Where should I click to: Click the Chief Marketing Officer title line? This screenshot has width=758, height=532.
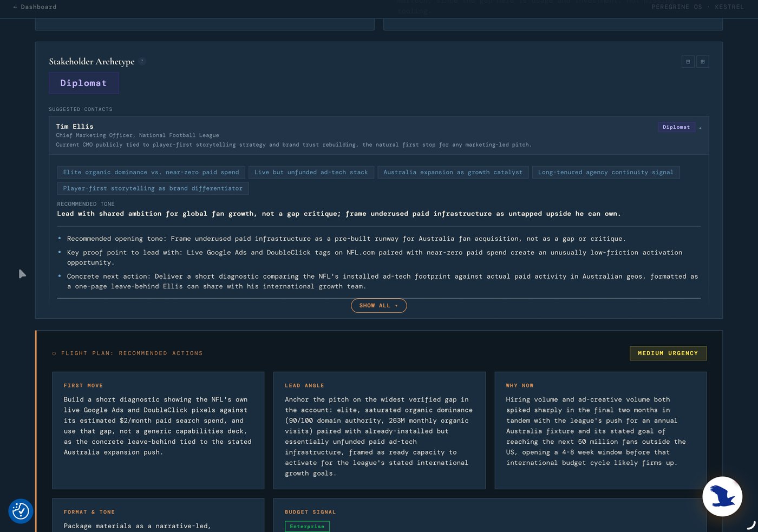(138, 135)
